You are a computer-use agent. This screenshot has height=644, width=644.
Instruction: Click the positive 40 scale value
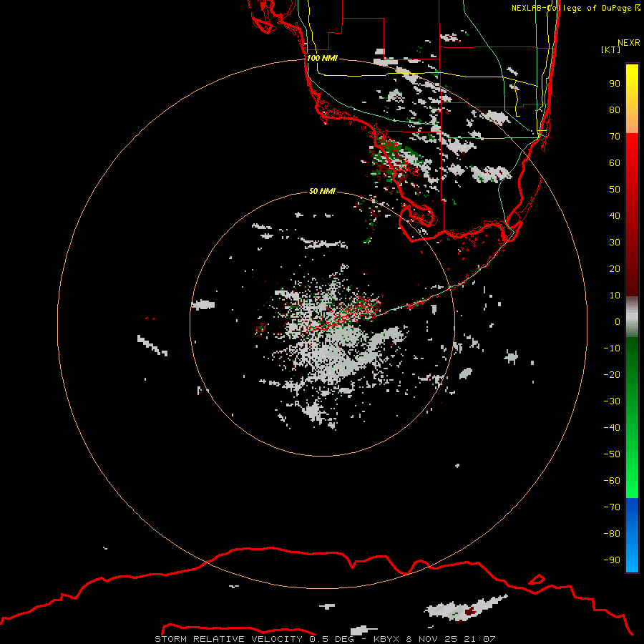[x=615, y=216]
